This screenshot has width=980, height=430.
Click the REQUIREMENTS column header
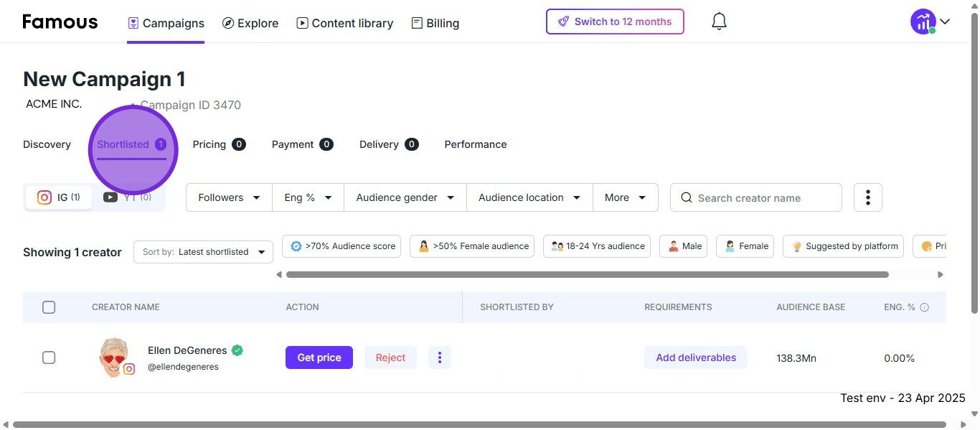(x=678, y=307)
